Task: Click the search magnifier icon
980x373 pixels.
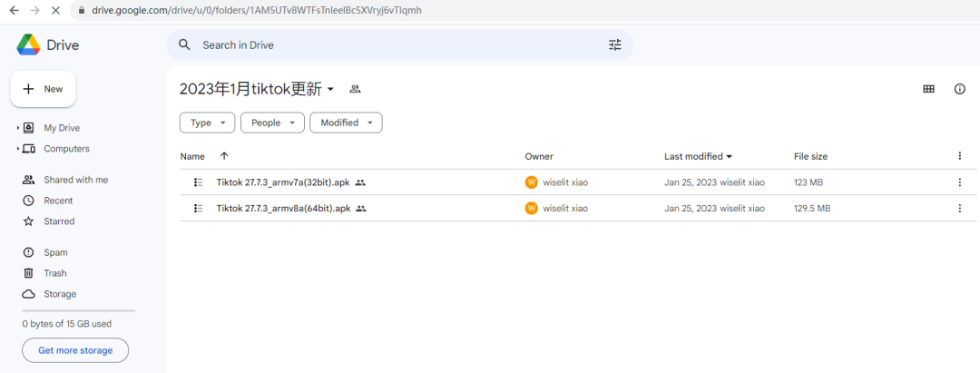Action: point(184,45)
